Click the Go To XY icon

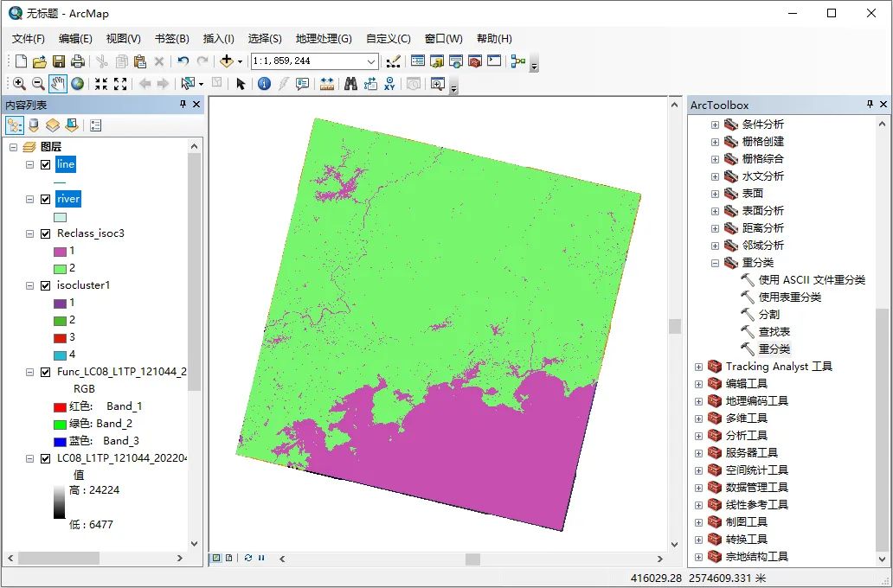[389, 84]
